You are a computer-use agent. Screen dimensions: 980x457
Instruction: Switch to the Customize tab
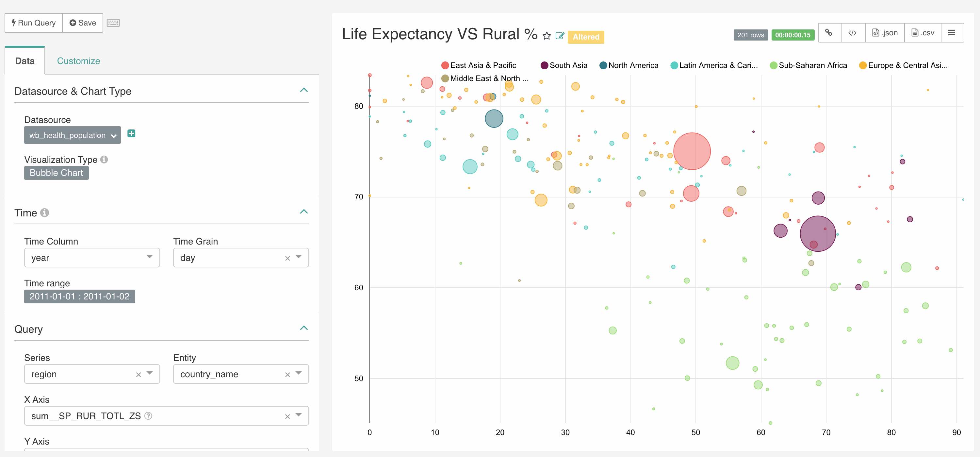pos(78,61)
